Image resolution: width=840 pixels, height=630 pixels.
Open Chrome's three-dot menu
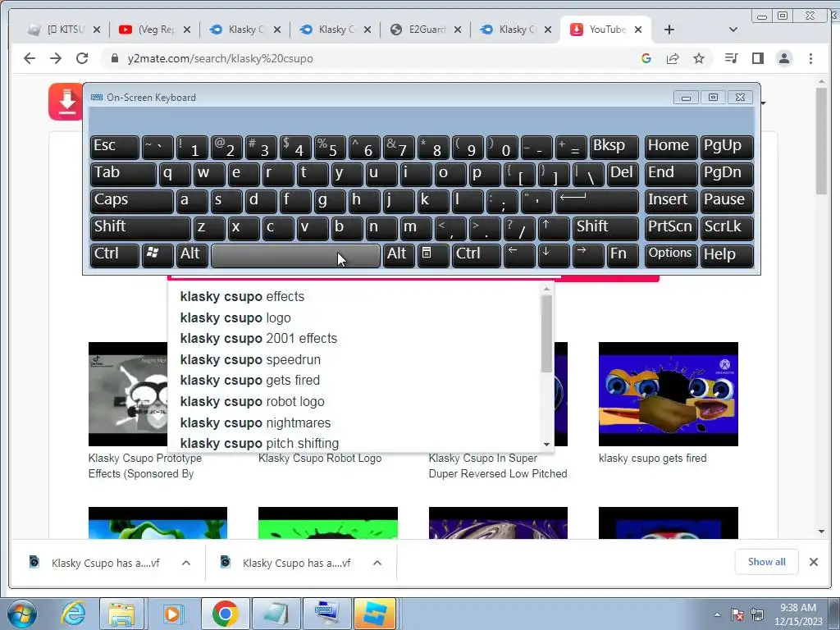tap(810, 58)
